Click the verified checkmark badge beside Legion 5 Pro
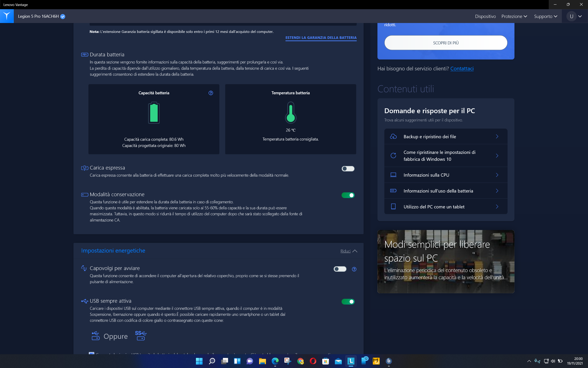The height and width of the screenshot is (368, 588). (63, 16)
